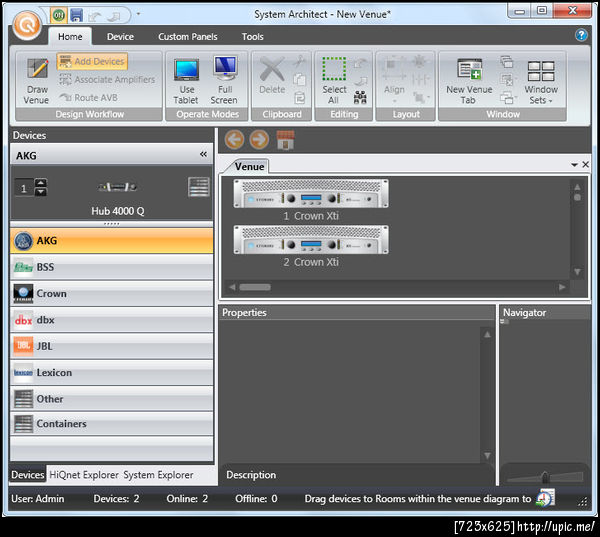This screenshot has width=600, height=537.
Task: Open the Device ribbon tab
Action: click(x=120, y=37)
